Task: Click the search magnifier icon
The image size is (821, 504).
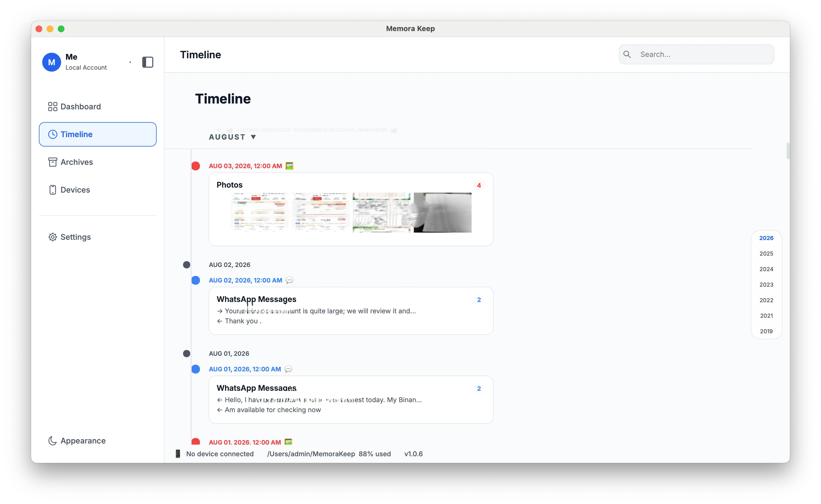Action: 627,54
